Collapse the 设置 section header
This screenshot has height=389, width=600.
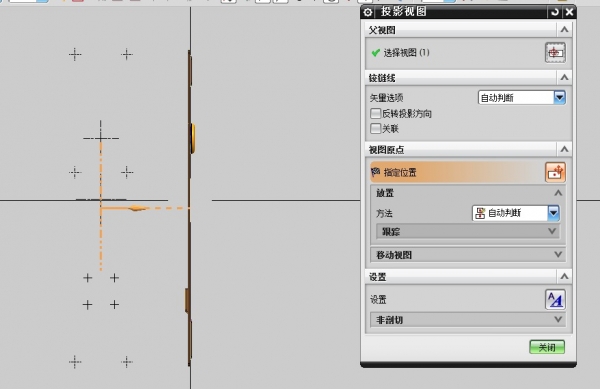click(564, 276)
